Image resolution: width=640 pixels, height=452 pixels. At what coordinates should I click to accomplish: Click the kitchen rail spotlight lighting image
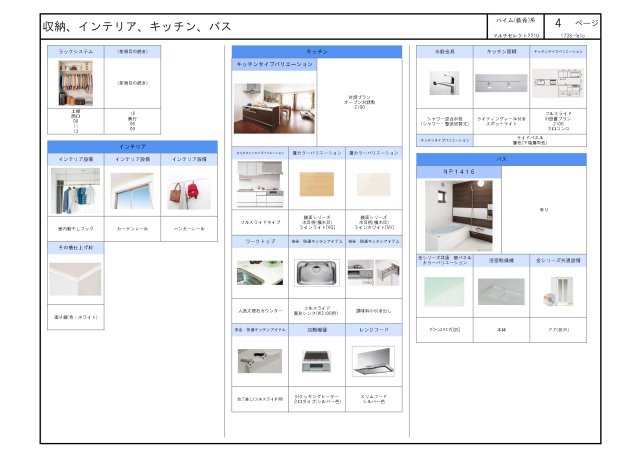(501, 83)
